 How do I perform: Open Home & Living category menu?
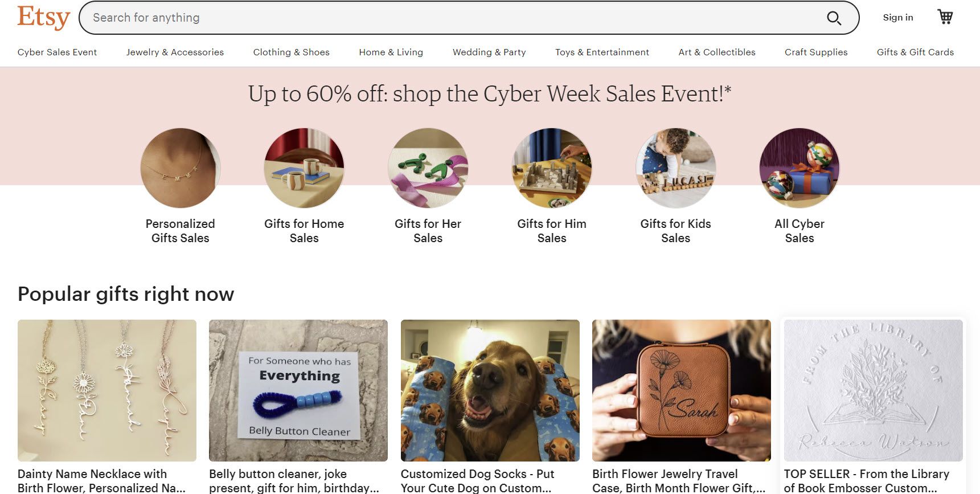pyautogui.click(x=391, y=52)
